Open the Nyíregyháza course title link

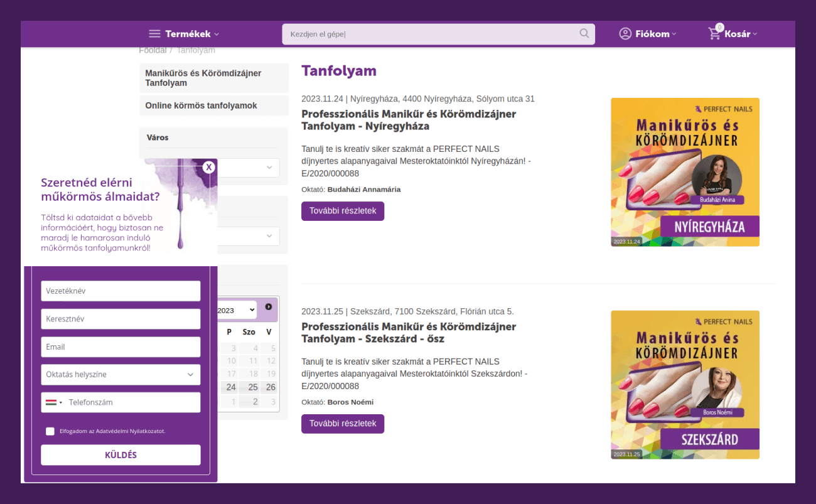[x=409, y=120]
